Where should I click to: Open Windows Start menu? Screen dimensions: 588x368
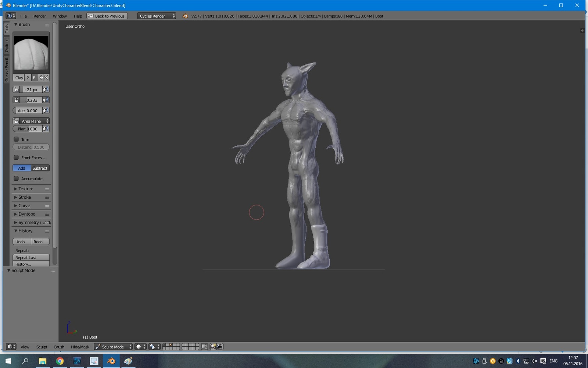(8, 361)
